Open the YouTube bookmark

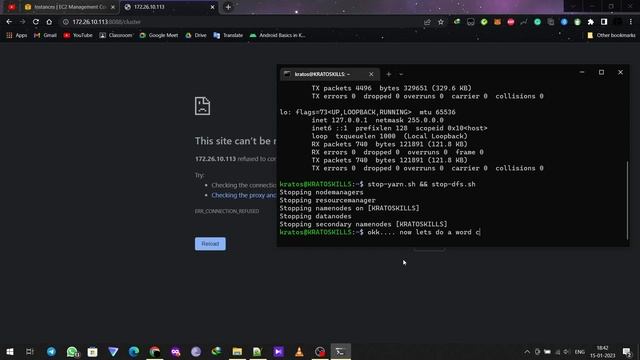pos(78,36)
